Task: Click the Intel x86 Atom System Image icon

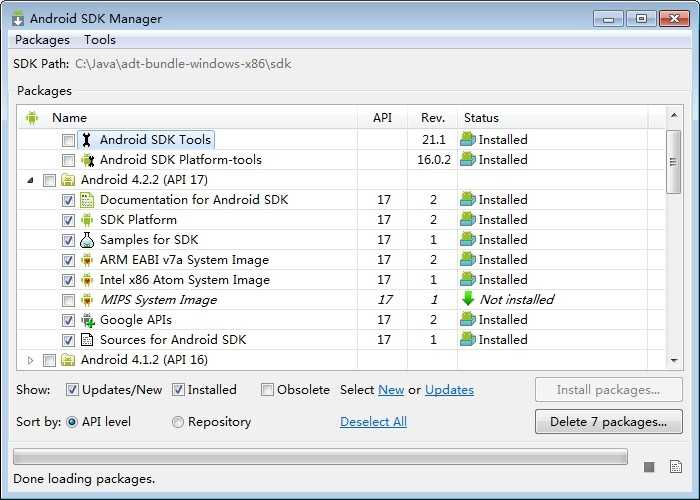Action: [87, 280]
